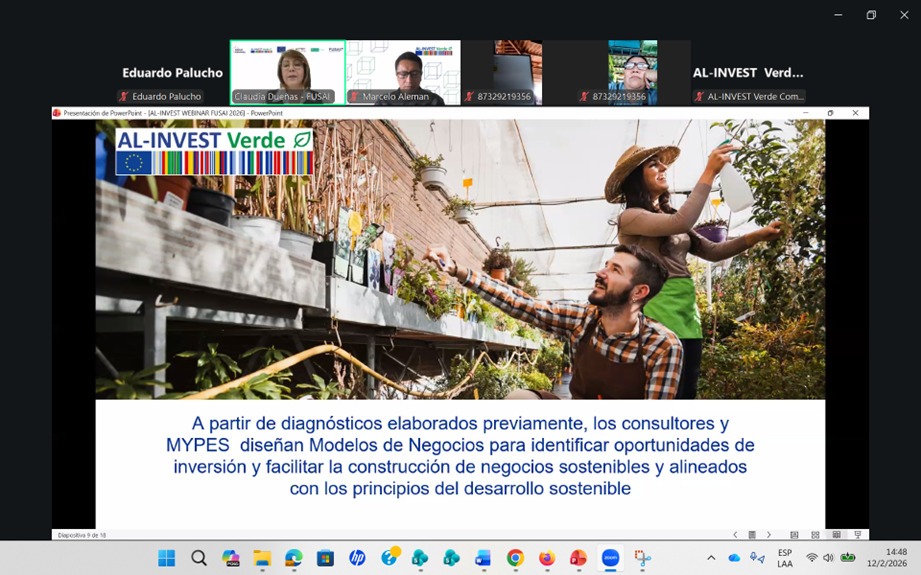Image resolution: width=921 pixels, height=575 pixels.
Task: Open Windows Search from taskbar
Action: click(199, 558)
